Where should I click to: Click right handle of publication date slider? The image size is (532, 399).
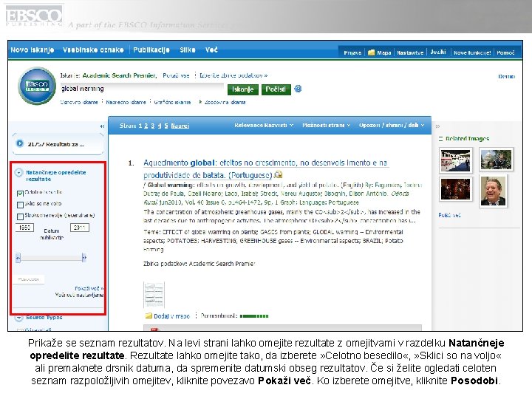pos(84,258)
